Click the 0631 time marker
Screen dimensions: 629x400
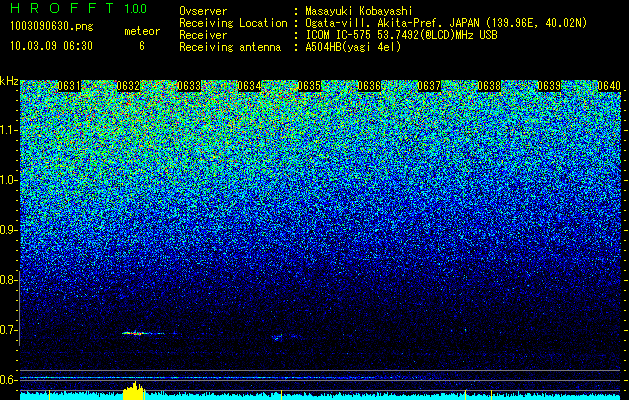click(69, 86)
